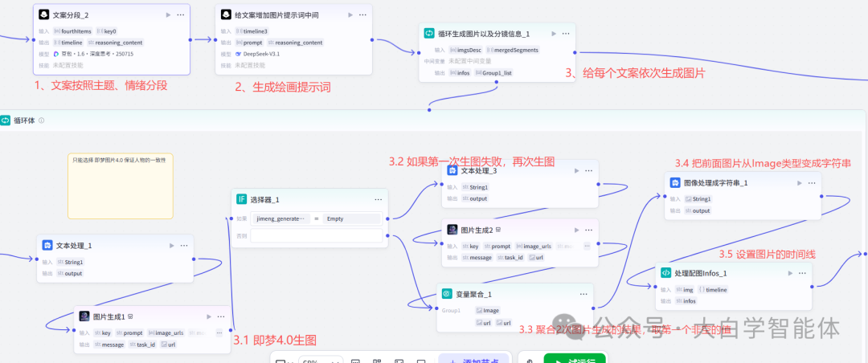Open more options for 图片生成2

pyautogui.click(x=588, y=230)
